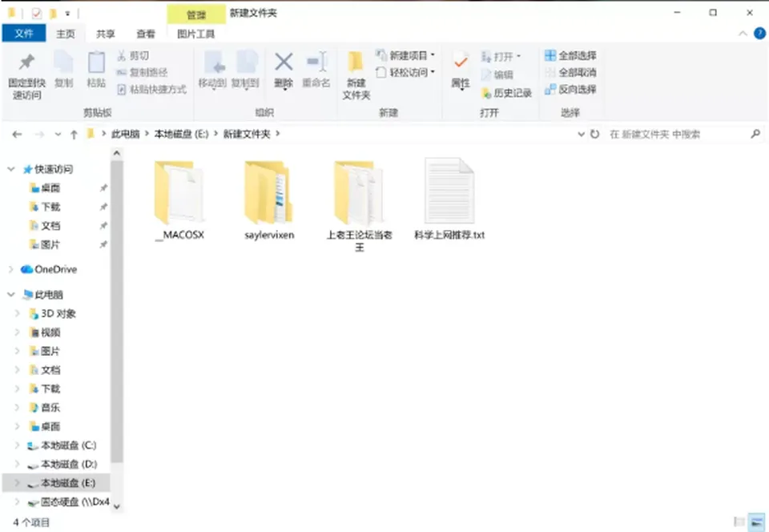Expand the OneDrive tree node
Screen dimensions: 769x532
[x=11, y=269]
